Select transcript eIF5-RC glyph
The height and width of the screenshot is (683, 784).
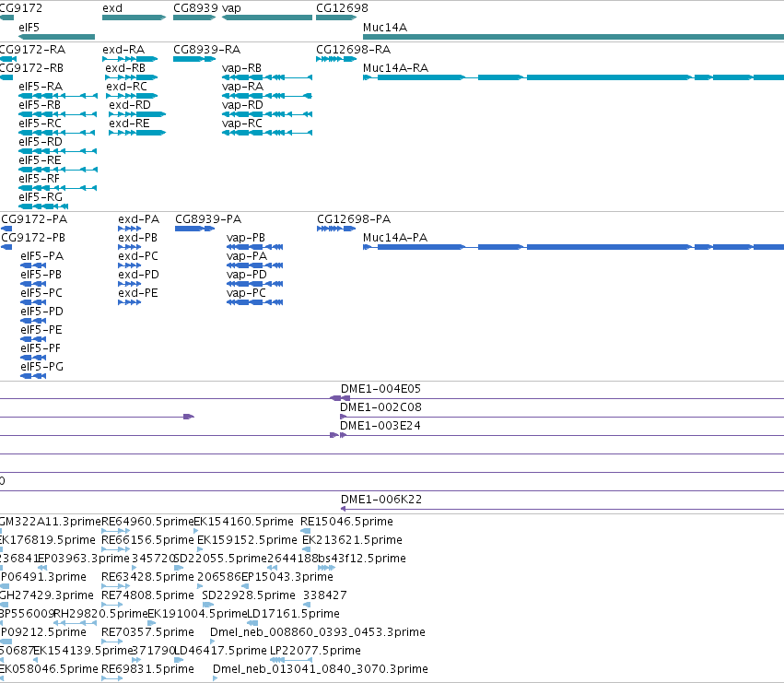pyautogui.click(x=56, y=133)
